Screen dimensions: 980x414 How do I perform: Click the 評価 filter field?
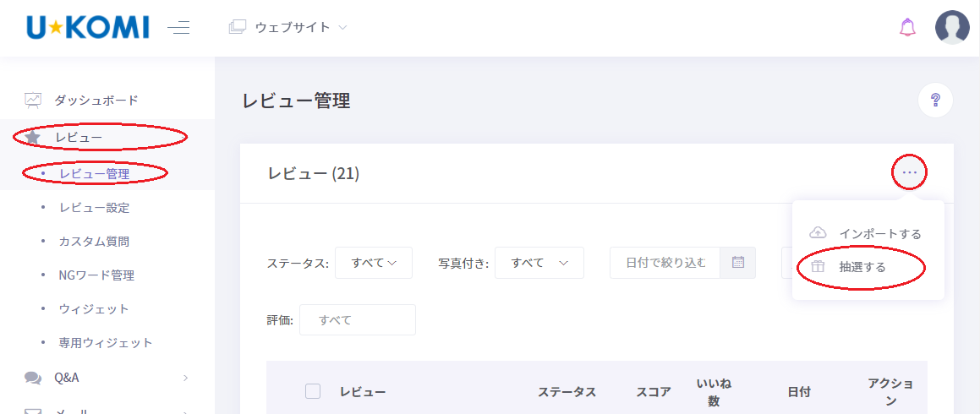coord(357,320)
